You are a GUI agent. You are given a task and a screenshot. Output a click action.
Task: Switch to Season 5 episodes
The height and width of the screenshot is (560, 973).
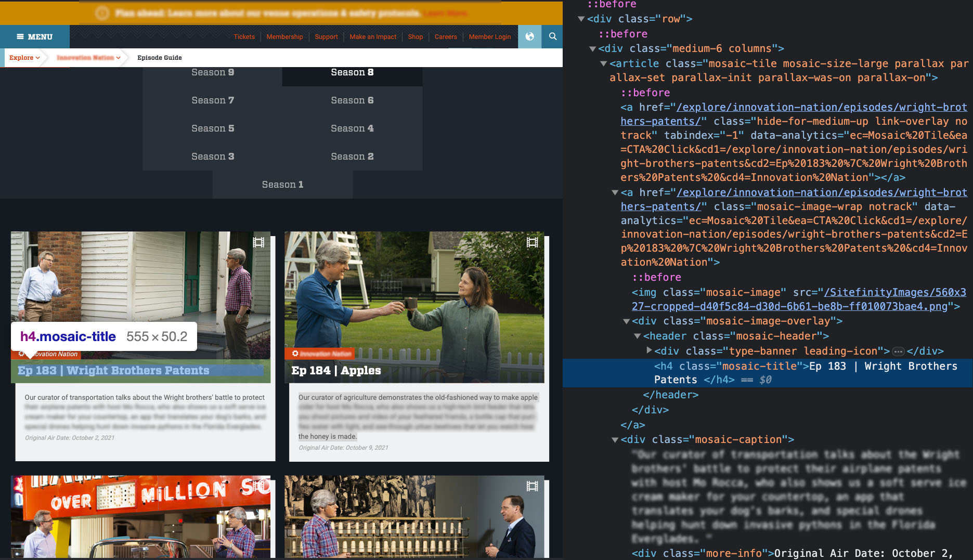pos(213,128)
